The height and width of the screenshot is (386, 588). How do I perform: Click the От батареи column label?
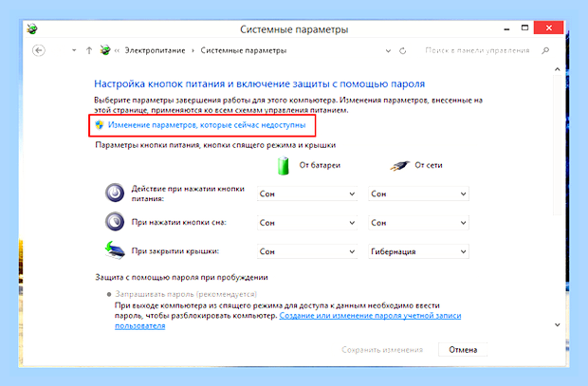320,165
